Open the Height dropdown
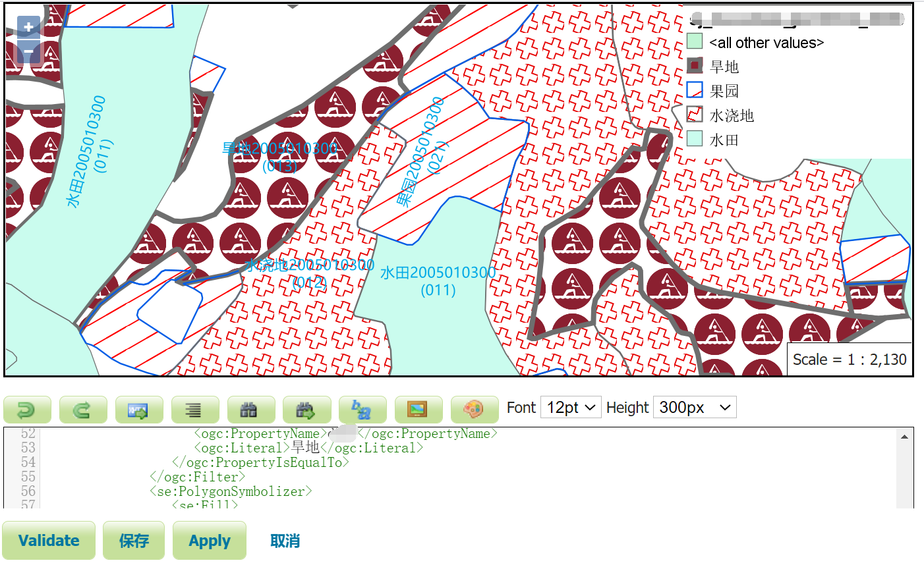 (x=695, y=407)
